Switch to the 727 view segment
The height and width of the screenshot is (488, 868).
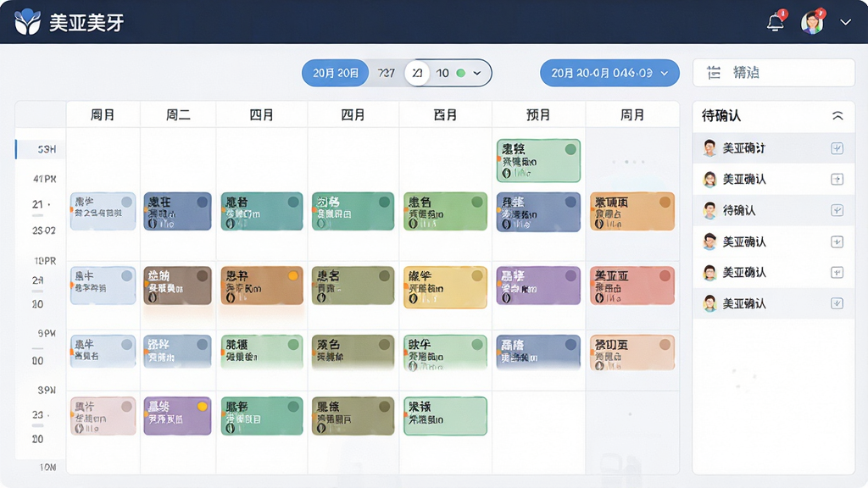pyautogui.click(x=386, y=73)
